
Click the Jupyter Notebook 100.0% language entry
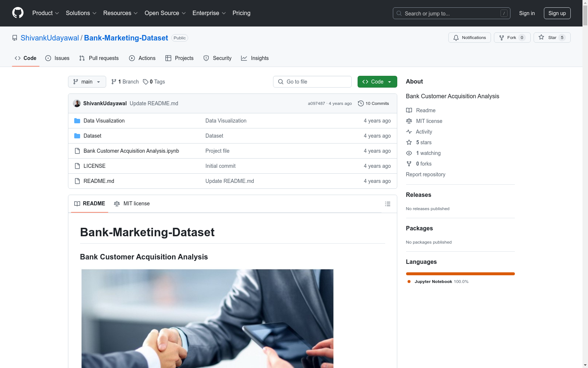tap(438, 282)
